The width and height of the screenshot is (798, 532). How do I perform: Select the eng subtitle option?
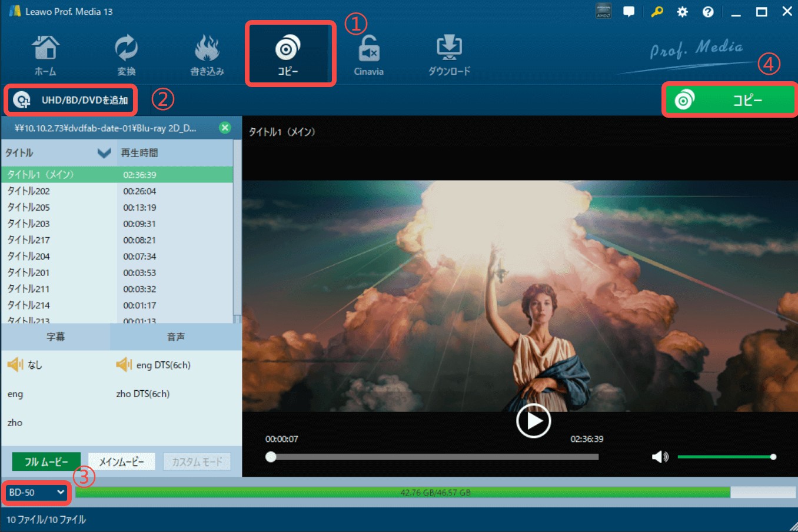(x=15, y=394)
